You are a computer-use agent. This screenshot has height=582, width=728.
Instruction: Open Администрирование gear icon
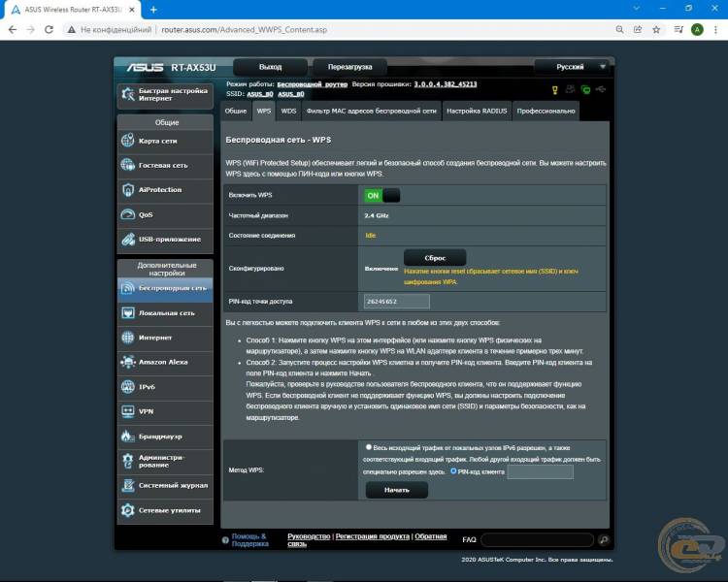(128, 461)
